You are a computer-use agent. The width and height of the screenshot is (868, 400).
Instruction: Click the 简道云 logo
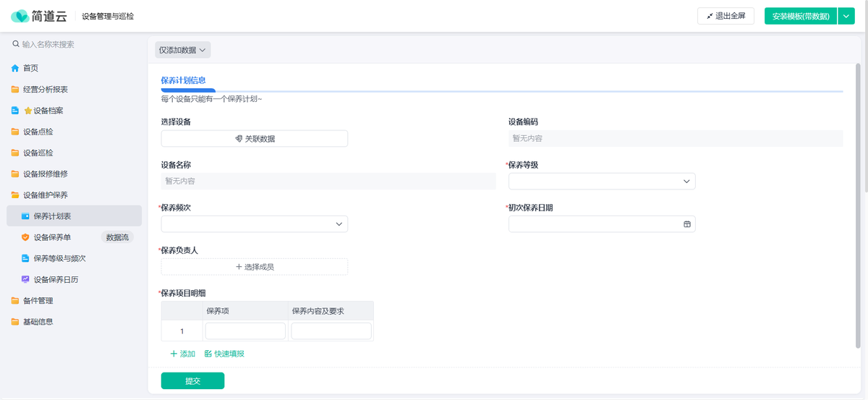(39, 16)
